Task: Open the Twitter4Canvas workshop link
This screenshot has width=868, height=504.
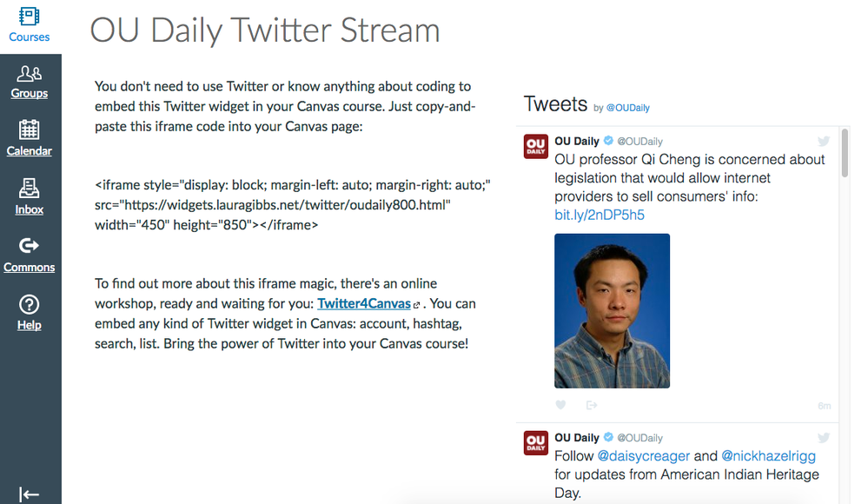Action: [x=363, y=303]
